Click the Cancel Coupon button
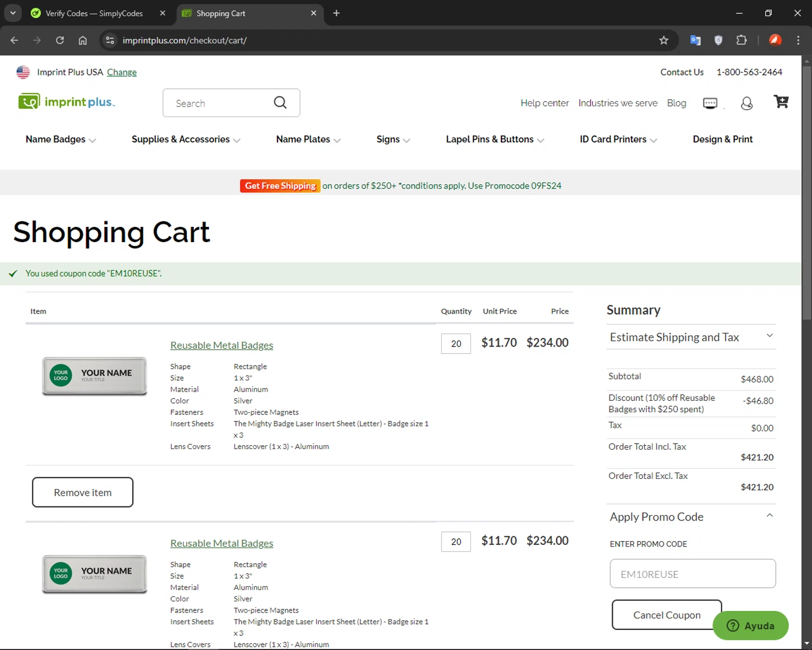 pos(667,615)
